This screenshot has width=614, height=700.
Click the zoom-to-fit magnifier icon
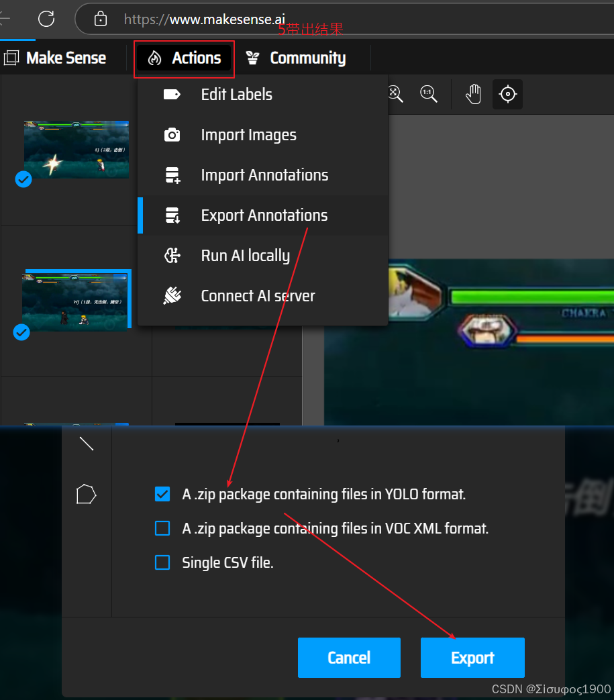395,94
